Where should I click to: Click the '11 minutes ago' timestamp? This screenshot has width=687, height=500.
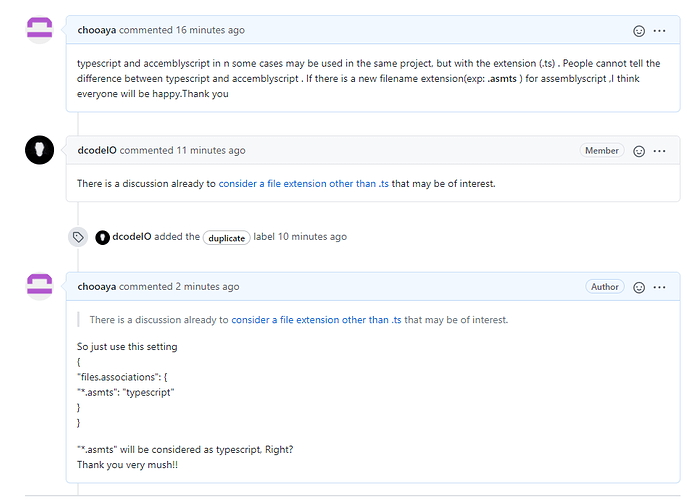[x=211, y=150]
